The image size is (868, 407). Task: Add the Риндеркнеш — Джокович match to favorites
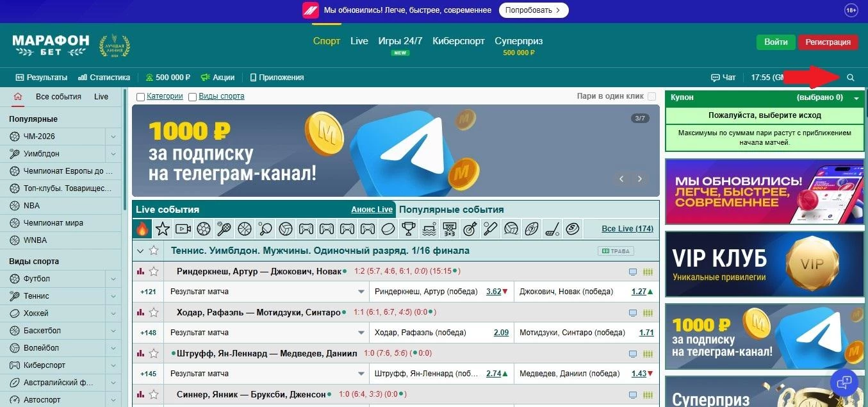point(154,271)
